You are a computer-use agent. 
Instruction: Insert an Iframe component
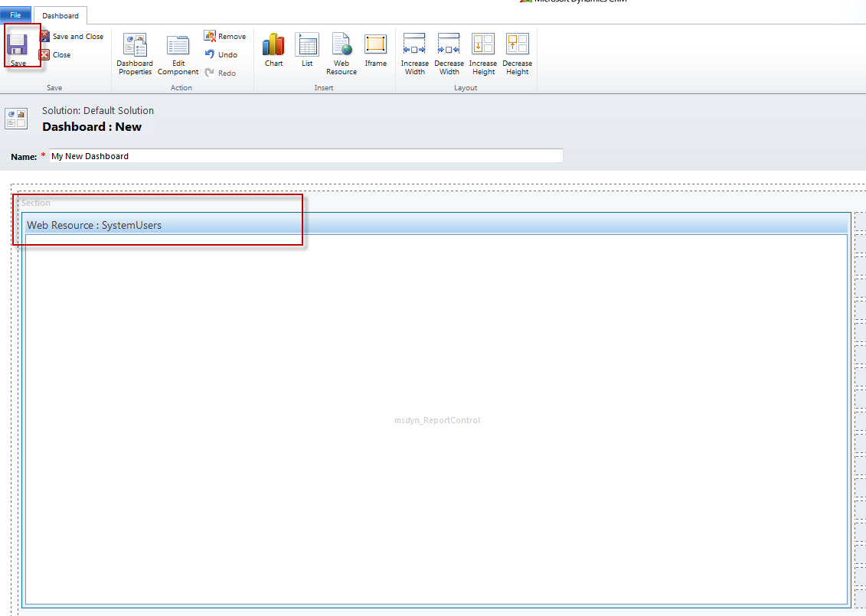(x=375, y=50)
